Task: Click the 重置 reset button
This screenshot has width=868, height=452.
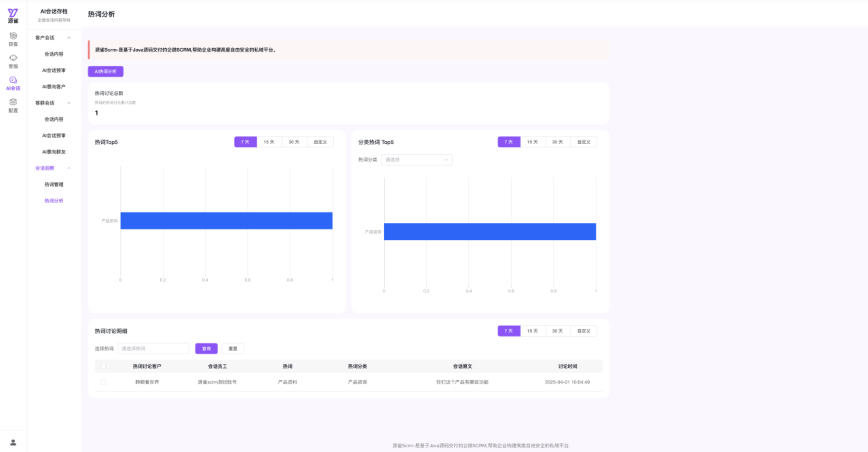Action: coord(233,349)
